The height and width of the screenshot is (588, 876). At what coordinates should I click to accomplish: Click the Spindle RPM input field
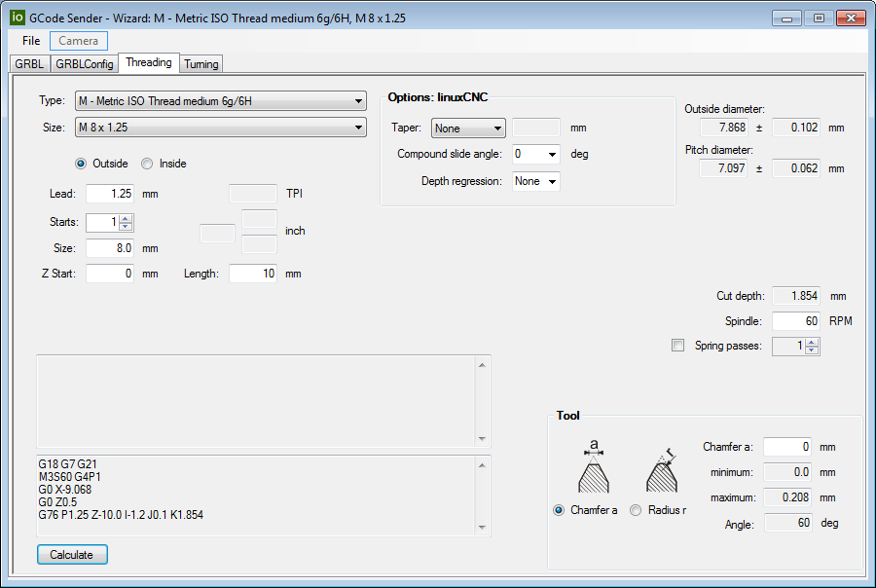click(x=796, y=321)
